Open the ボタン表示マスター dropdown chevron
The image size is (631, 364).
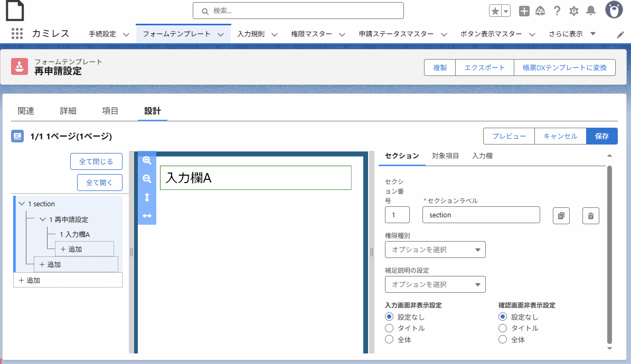[x=532, y=35]
